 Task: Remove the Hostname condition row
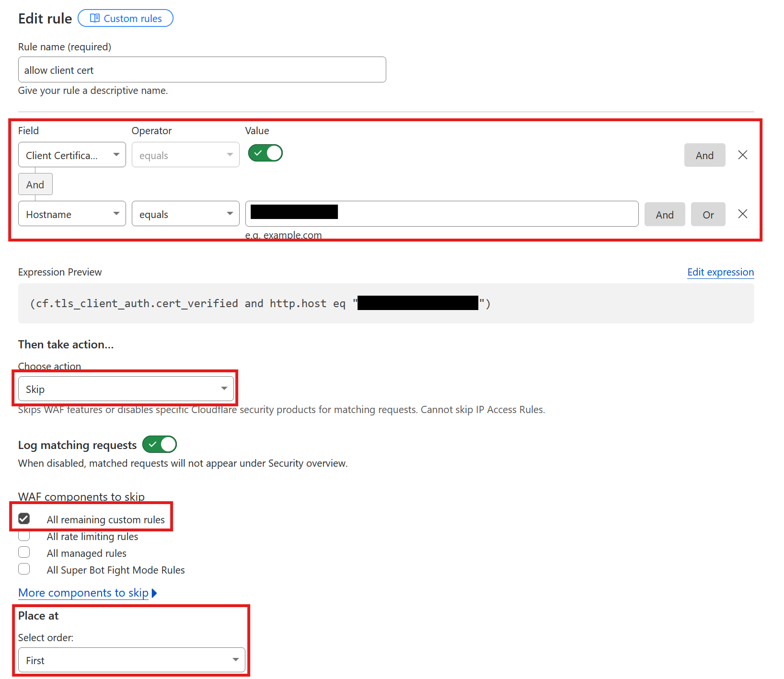pyautogui.click(x=742, y=214)
